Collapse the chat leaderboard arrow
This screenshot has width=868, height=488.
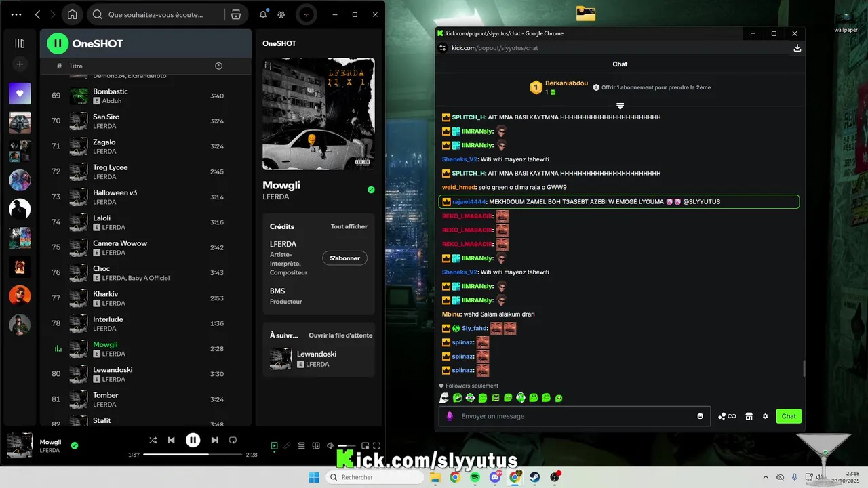tap(620, 106)
